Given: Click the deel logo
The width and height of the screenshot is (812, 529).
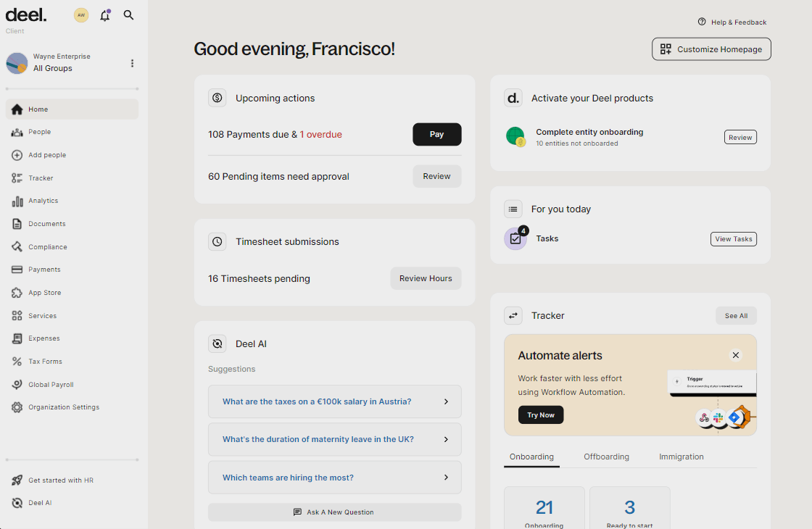Looking at the screenshot, I should 26,15.
